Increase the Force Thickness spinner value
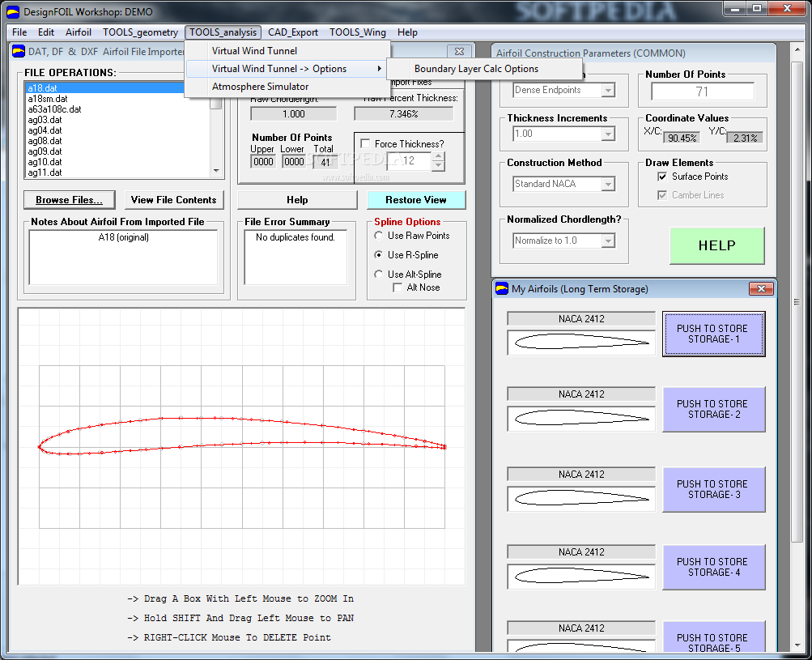This screenshot has height=660, width=812. (x=438, y=156)
